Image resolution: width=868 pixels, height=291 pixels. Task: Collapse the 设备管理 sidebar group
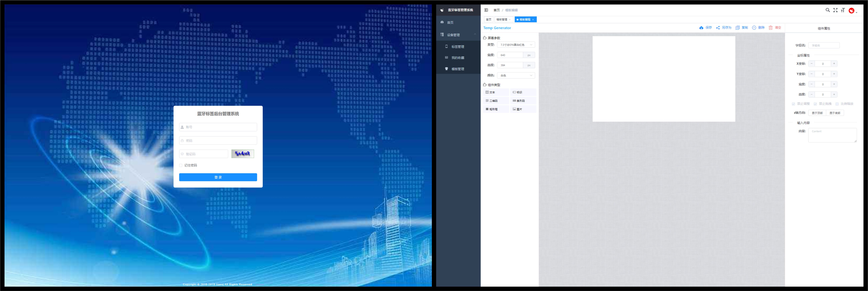458,35
